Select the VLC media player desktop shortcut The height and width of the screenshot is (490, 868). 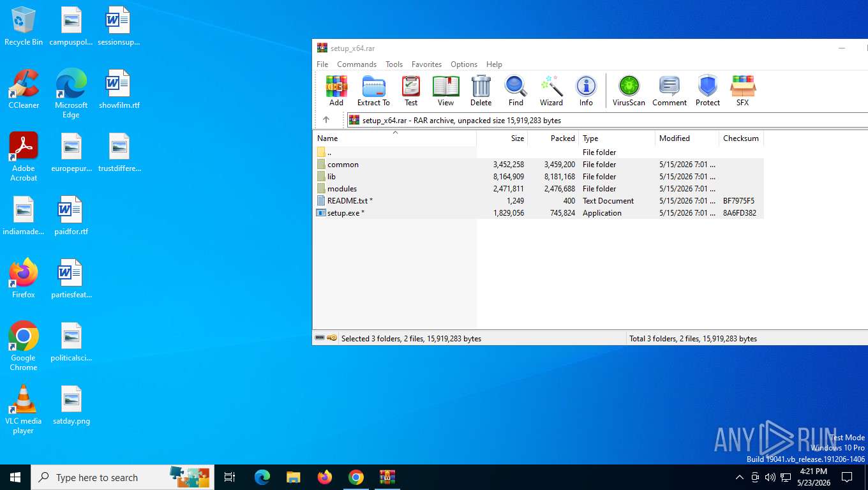pos(24,410)
